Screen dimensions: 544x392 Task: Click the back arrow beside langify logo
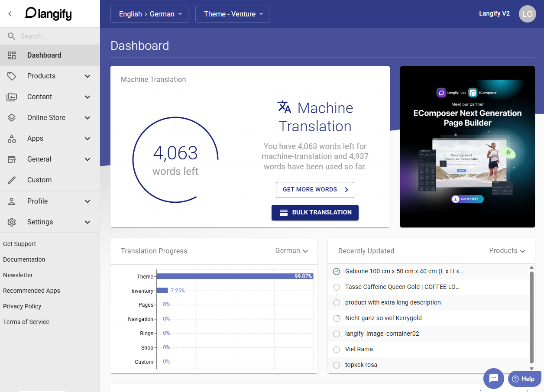coord(10,14)
